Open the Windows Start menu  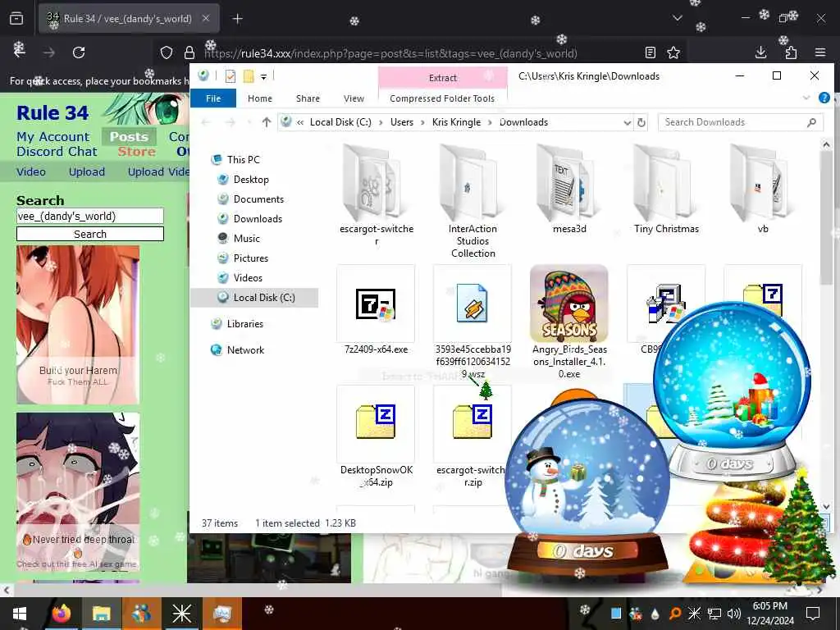19,614
